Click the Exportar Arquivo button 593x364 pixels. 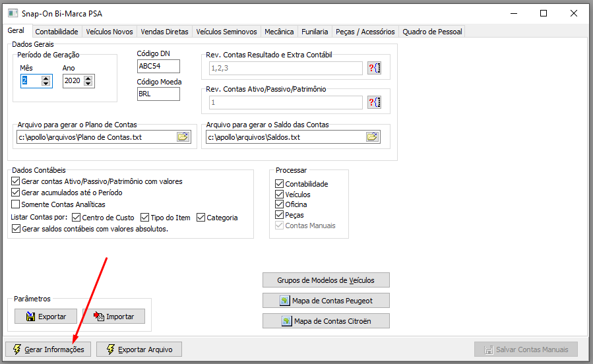coord(139,349)
